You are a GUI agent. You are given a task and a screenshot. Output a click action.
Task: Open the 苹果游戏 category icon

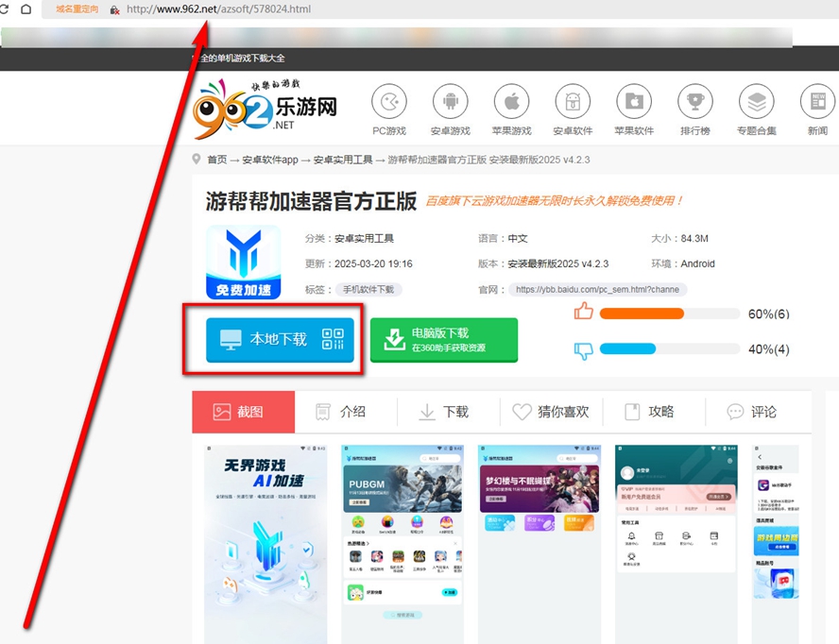(x=511, y=101)
